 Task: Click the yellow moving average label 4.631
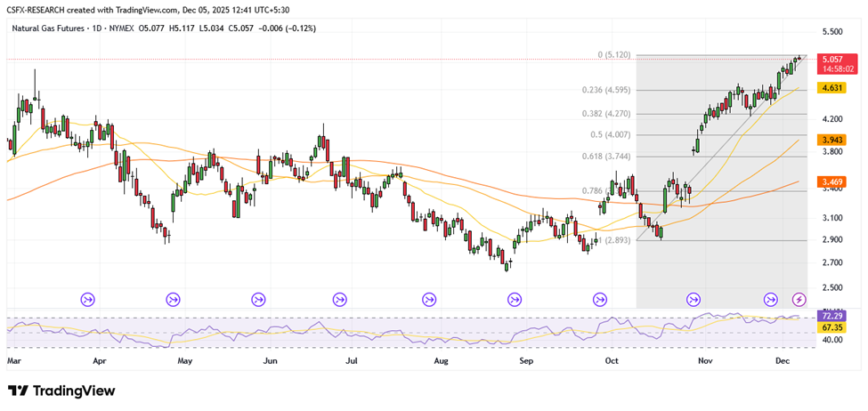[x=832, y=88]
